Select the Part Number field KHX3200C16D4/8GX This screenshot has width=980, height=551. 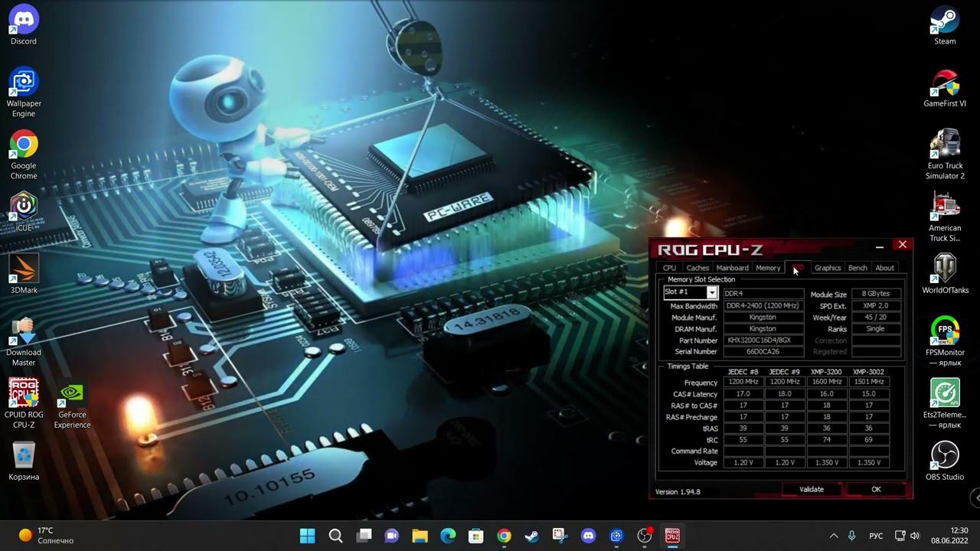(x=763, y=341)
